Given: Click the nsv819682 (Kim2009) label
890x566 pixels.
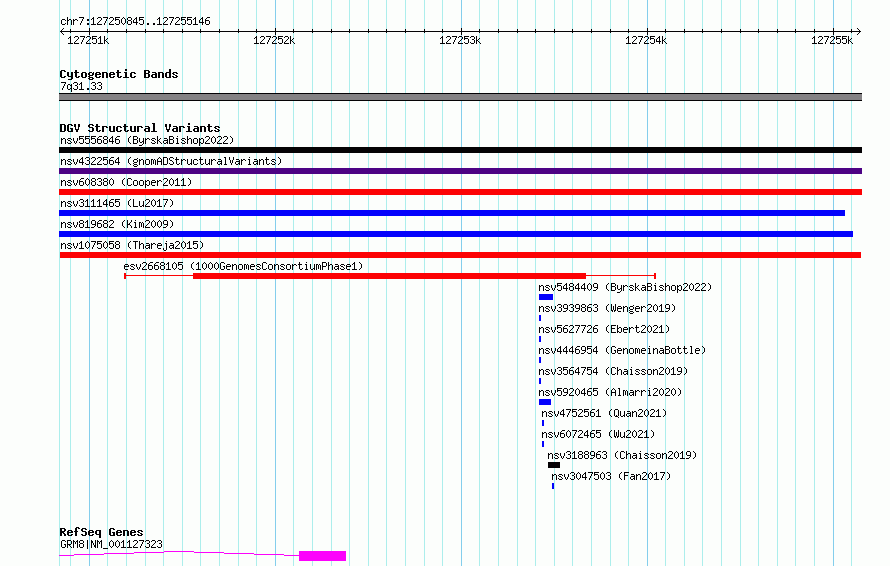Looking at the screenshot, I should (117, 224).
